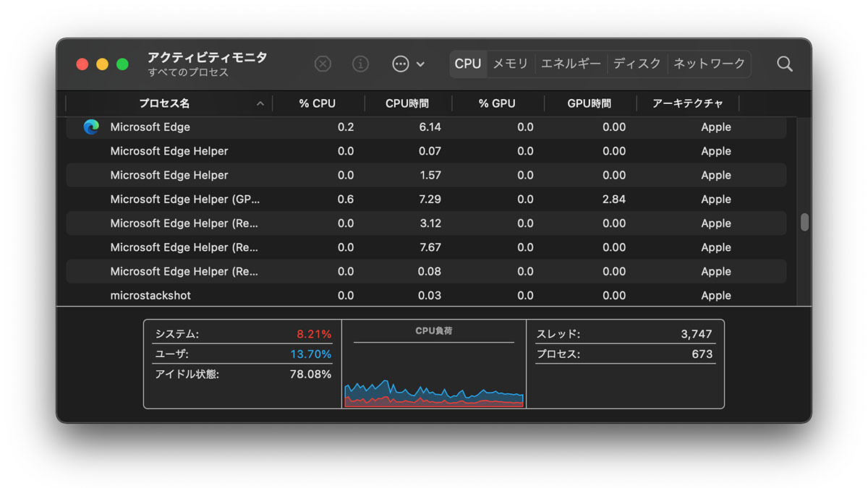Sort by the GPU時間 column header
The image size is (868, 488).
pos(590,103)
